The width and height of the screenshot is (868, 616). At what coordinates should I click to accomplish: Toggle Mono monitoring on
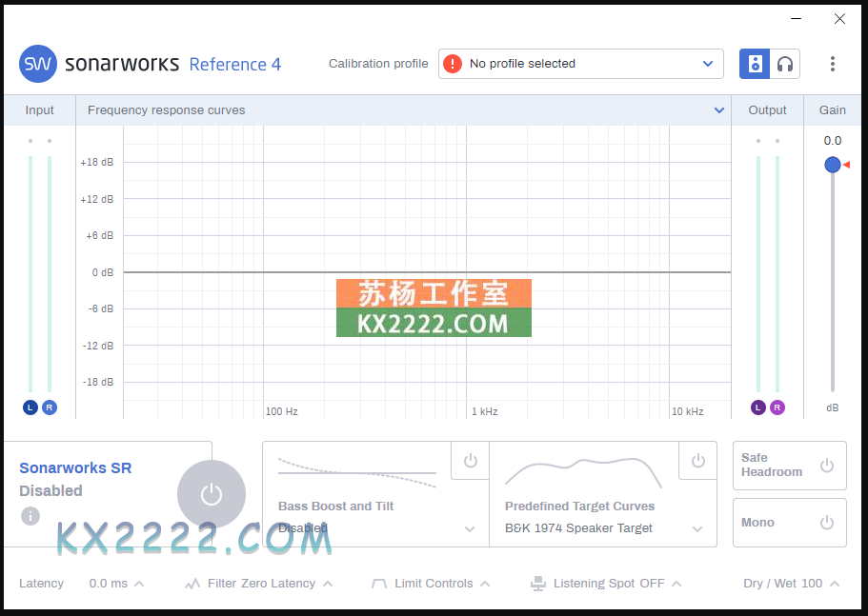click(x=827, y=522)
